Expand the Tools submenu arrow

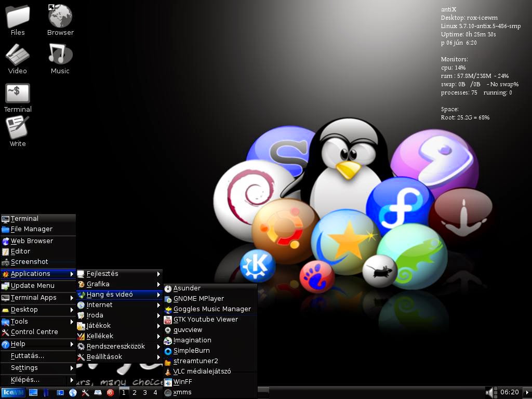pos(72,321)
